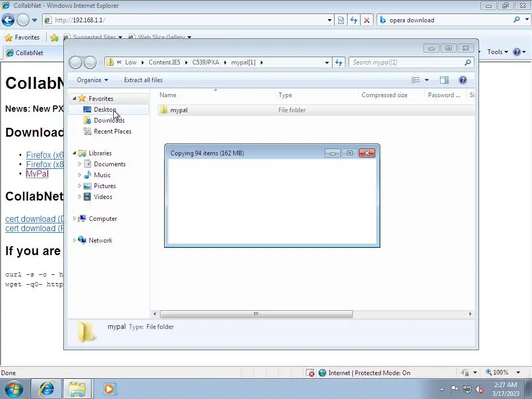Sort by the Type column header
This screenshot has height=399, width=532.
pyautogui.click(x=316, y=95)
